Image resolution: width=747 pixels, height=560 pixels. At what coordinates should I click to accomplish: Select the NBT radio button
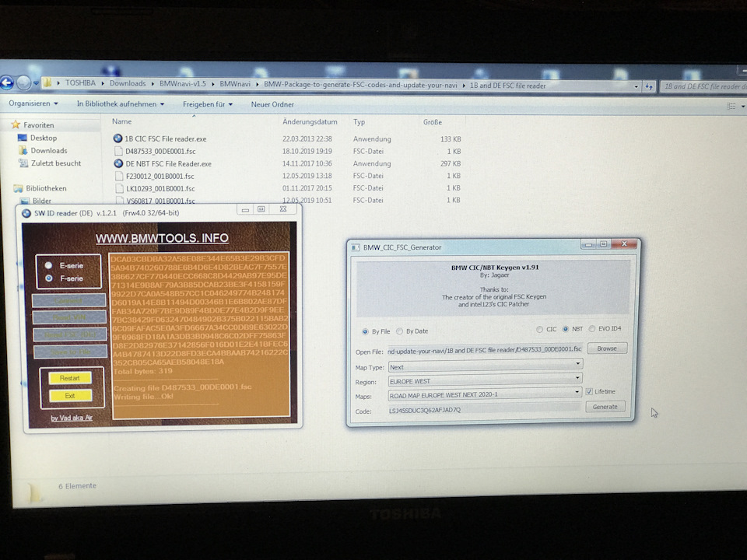[566, 328]
